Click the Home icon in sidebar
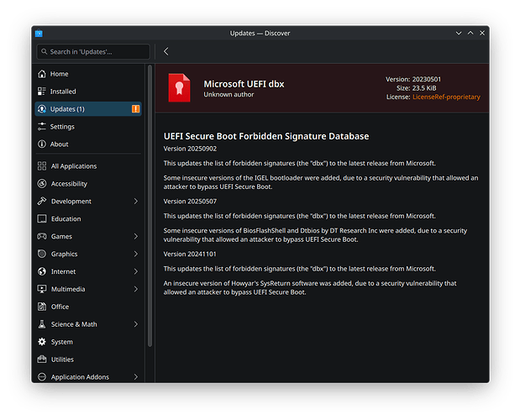520x420 pixels. coord(42,74)
